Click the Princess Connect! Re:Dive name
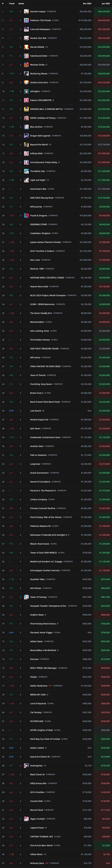Image resolution: width=112 pixels, height=868 pixels. (43, 508)
